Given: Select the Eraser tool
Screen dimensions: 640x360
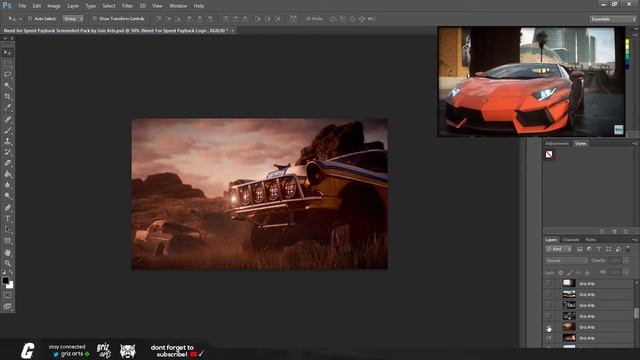Looking at the screenshot, I should coord(7,163).
